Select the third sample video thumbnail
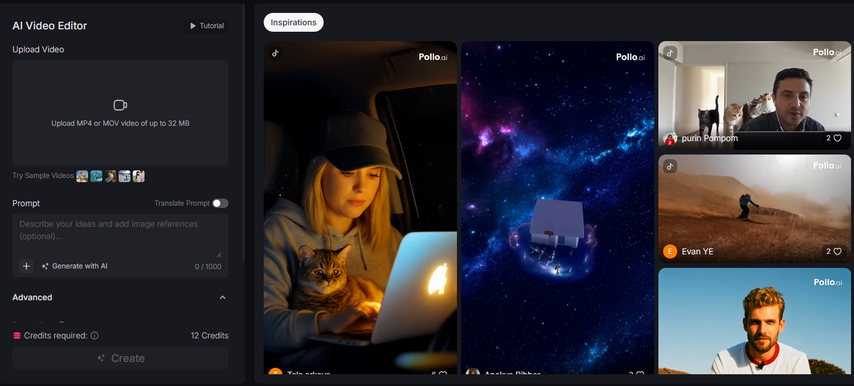Screen dimensions: 854x386 (111, 176)
